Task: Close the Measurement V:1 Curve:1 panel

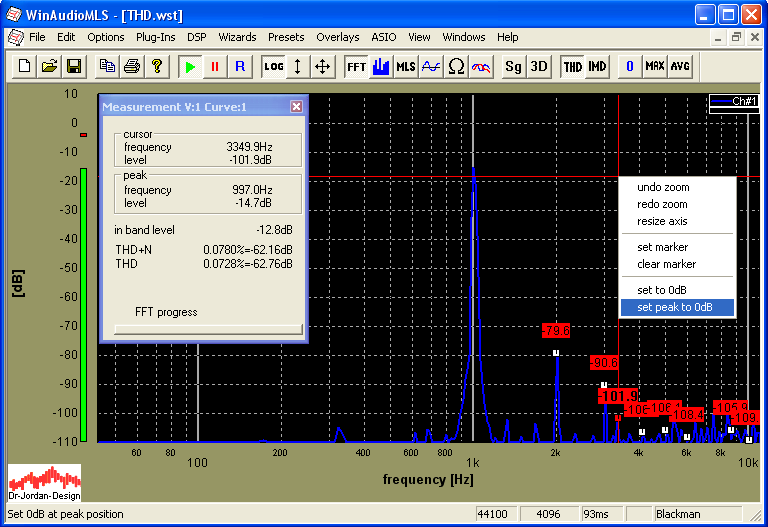Action: (x=296, y=107)
